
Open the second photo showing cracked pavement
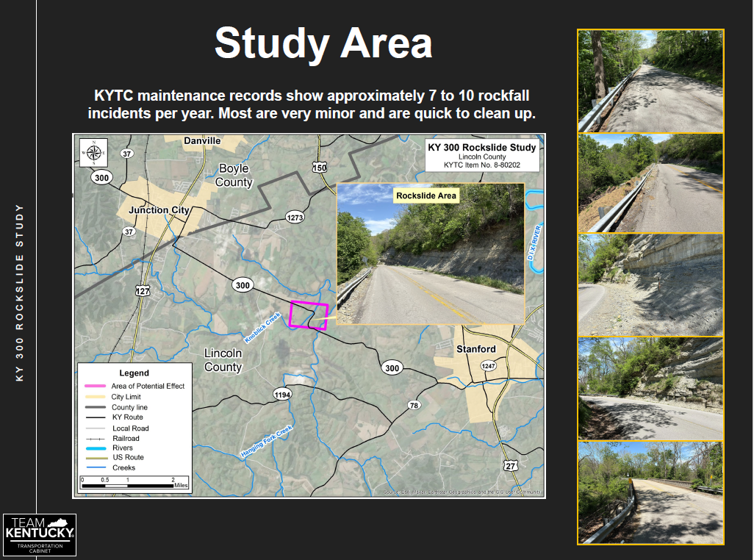tap(650, 183)
